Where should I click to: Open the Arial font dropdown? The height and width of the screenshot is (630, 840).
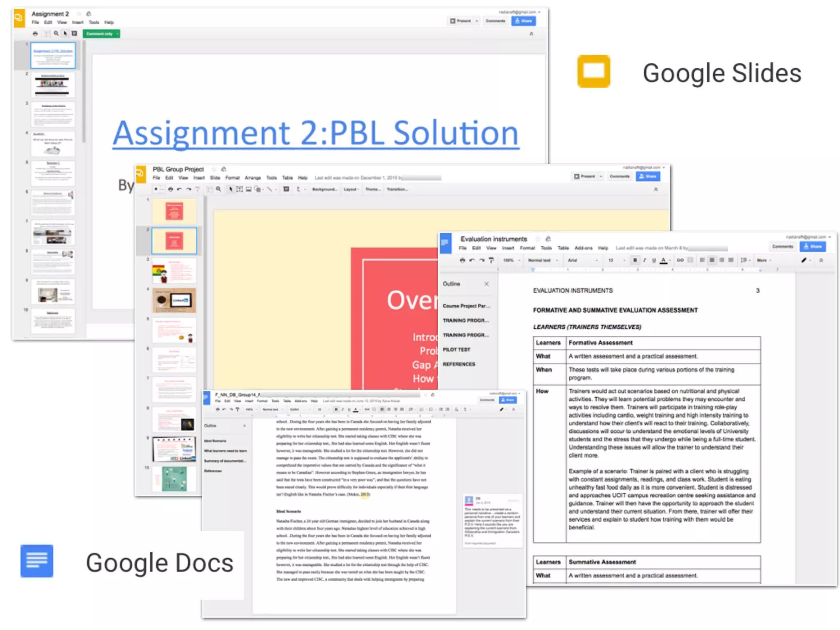[582, 260]
